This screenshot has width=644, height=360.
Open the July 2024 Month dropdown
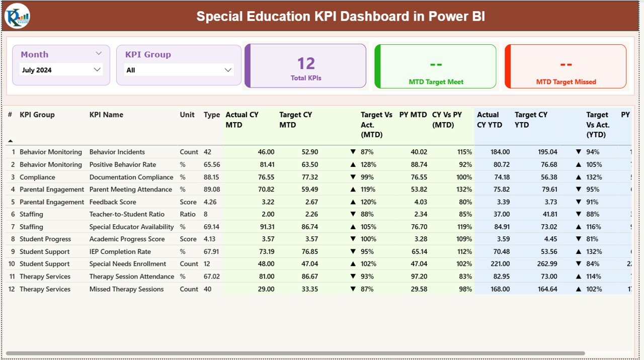click(97, 69)
